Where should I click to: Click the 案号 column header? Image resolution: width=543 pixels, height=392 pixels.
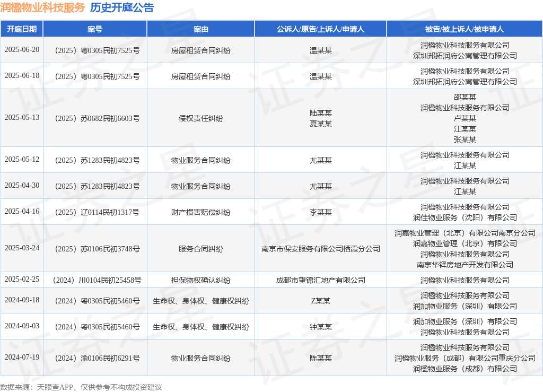pyautogui.click(x=95, y=29)
